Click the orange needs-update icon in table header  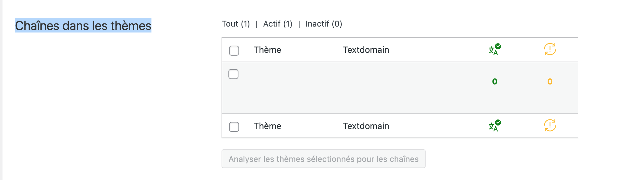pos(550,49)
